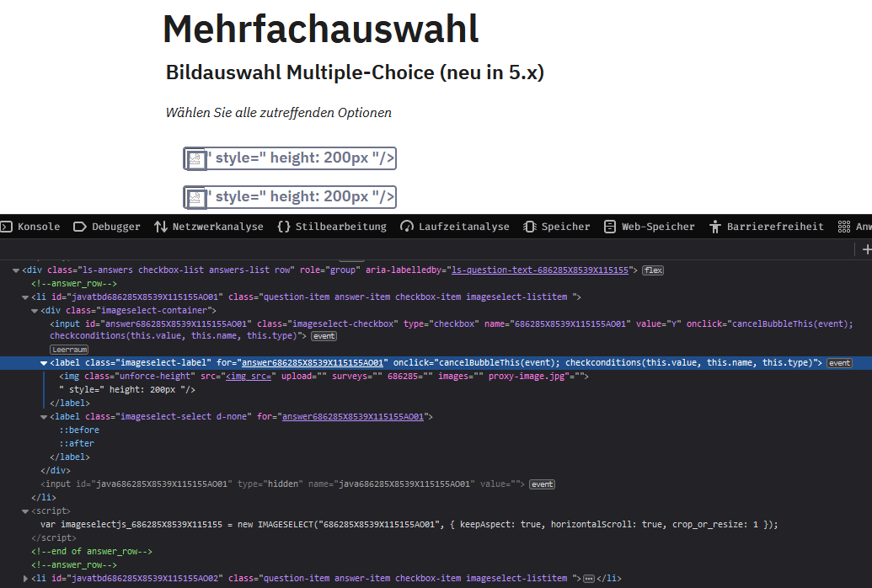Image resolution: width=872 pixels, height=588 pixels.
Task: Select the ::after pseudo-element row
Action: [x=77, y=443]
